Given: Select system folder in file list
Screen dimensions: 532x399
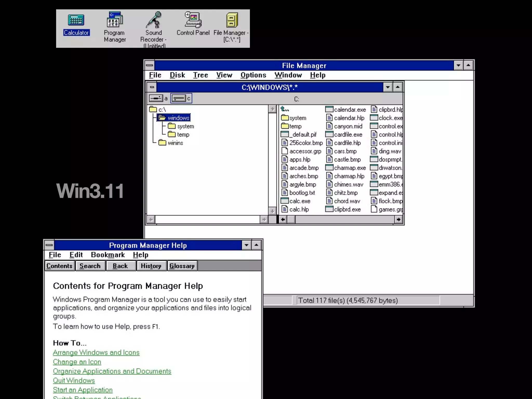Looking at the screenshot, I should 294,118.
